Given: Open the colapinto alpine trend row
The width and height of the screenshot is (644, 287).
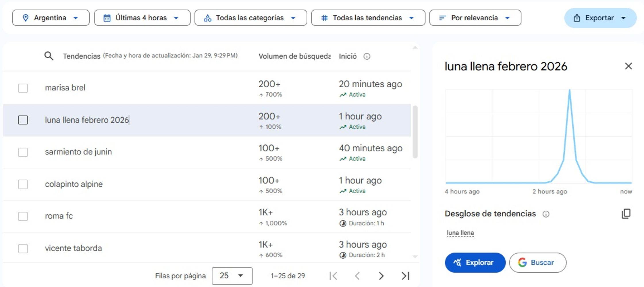Looking at the screenshot, I should pos(207,184).
